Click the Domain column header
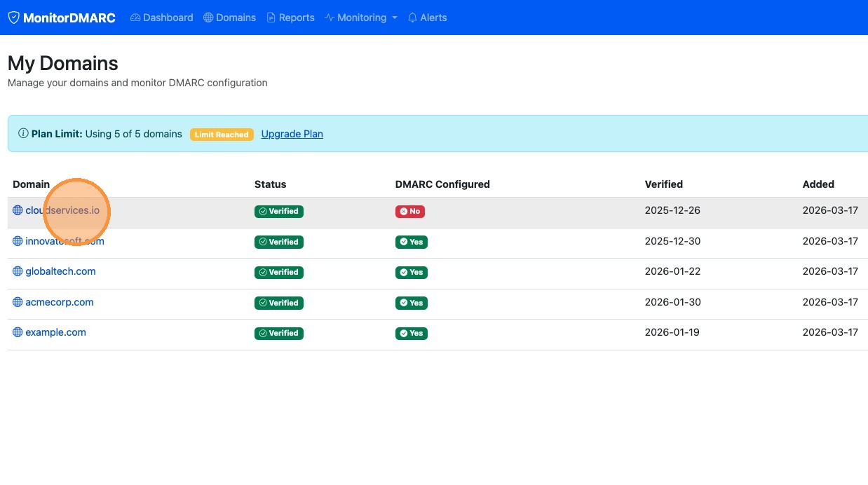 coord(32,184)
